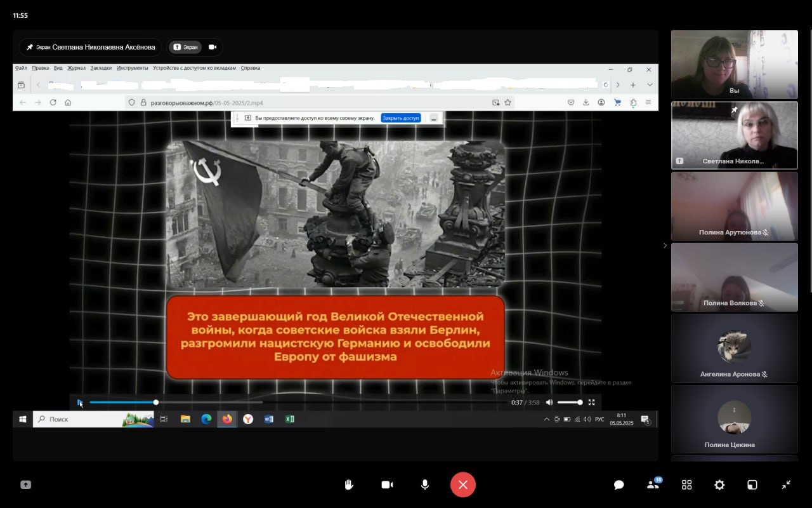The height and width of the screenshot is (508, 812).
Task: Open the Firefox 'Инструменты' menu
Action: [x=132, y=68]
